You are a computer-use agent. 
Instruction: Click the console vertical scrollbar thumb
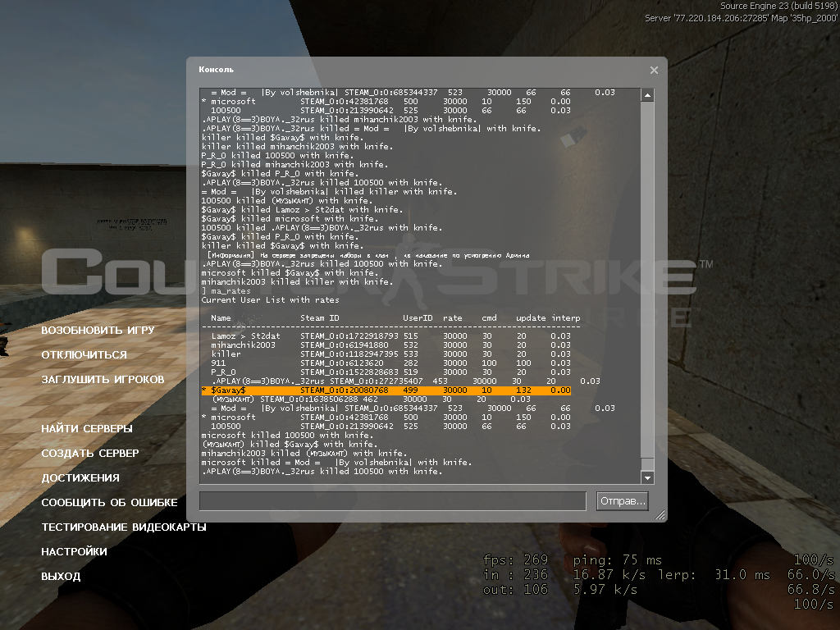click(x=647, y=464)
